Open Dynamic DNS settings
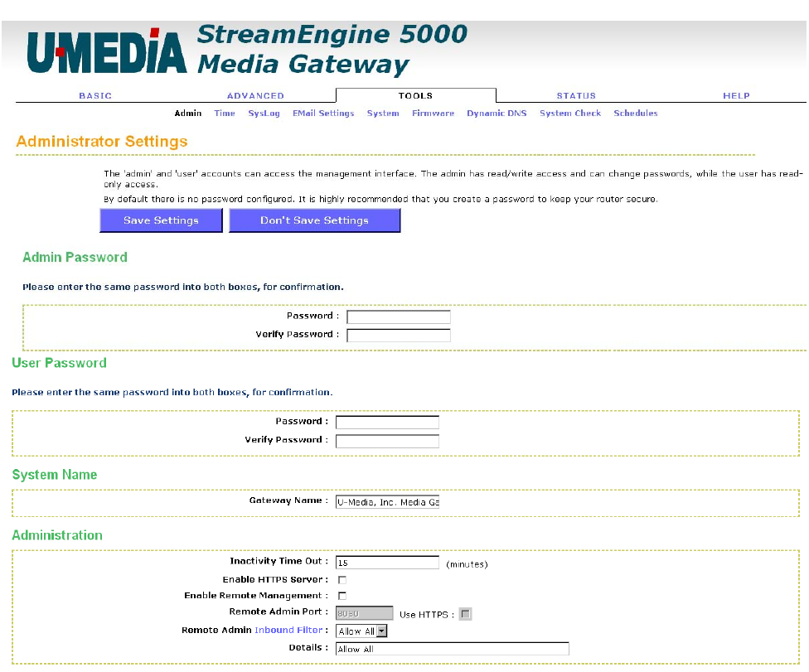The image size is (809, 672). click(x=497, y=113)
